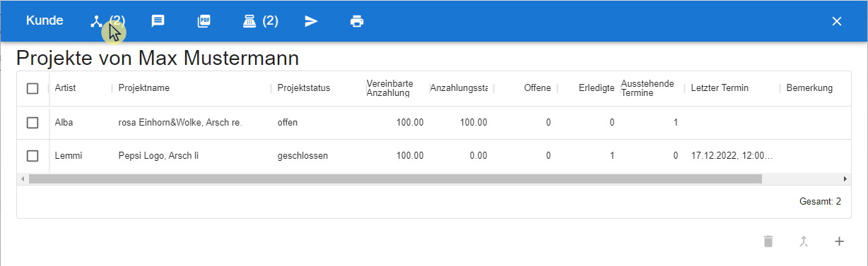Viewport: 868px width, 266px height.
Task: Click the send paper plane icon
Action: click(x=311, y=21)
